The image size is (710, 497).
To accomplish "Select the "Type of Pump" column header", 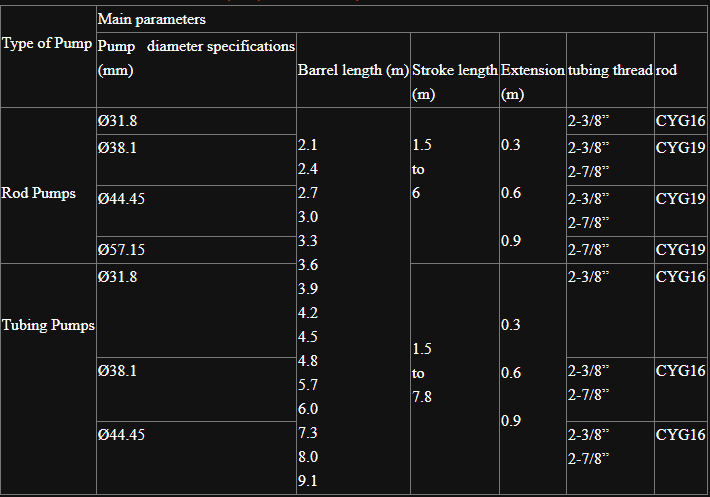I will coord(48,44).
